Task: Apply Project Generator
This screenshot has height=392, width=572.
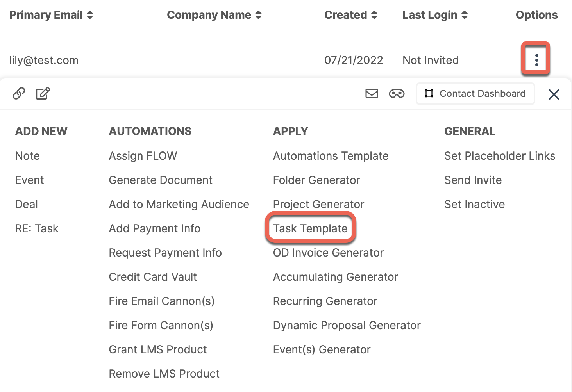Action: pos(318,204)
